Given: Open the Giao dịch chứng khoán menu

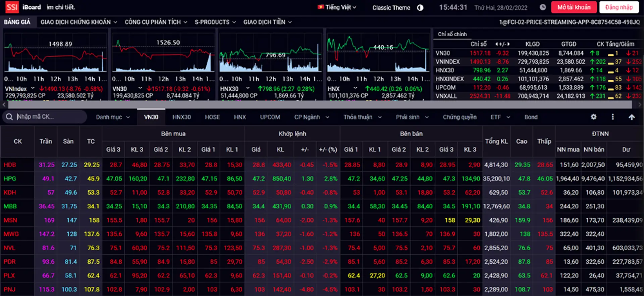Looking at the screenshot, I should point(79,22).
